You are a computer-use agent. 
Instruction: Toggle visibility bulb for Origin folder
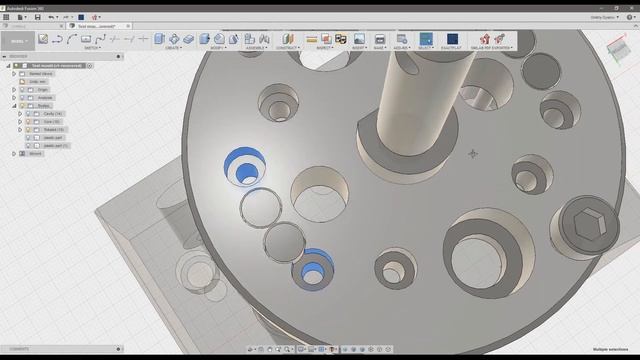tap(22, 90)
